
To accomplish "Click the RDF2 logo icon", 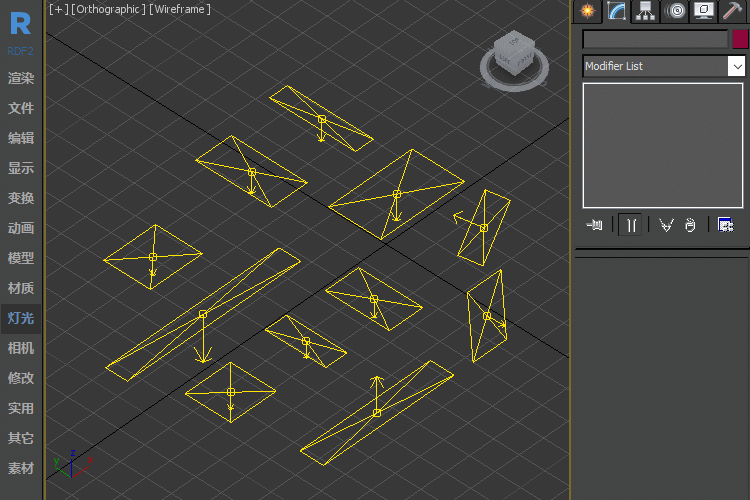I will click(21, 32).
